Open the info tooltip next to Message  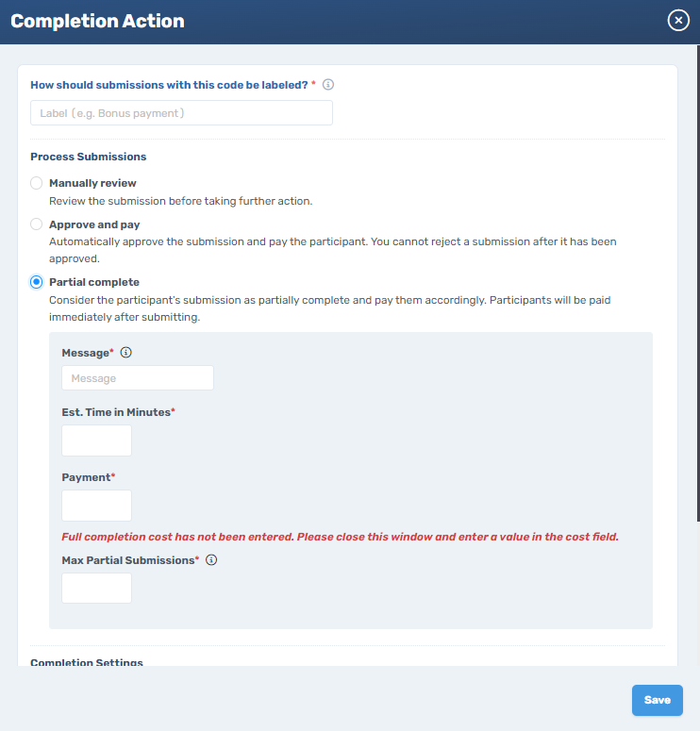(x=125, y=353)
